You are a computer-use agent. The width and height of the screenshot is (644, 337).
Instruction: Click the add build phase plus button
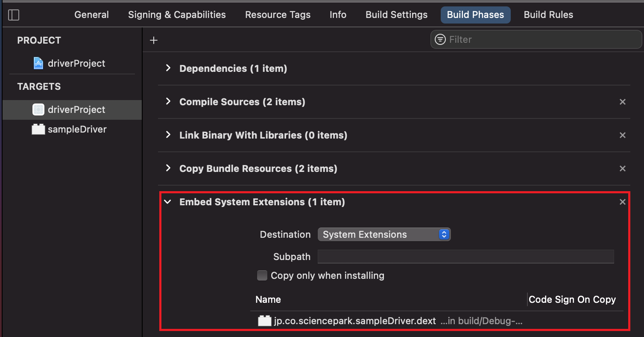click(x=154, y=40)
